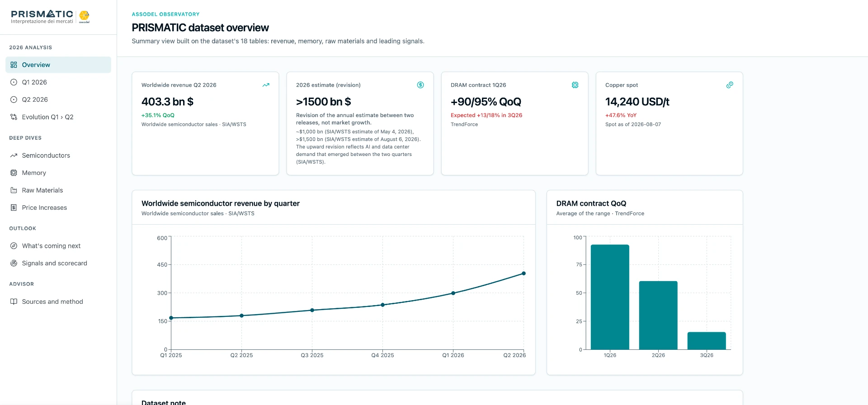Click the trend icon beside Semiconductors
This screenshot has height=405, width=868.
click(14, 155)
